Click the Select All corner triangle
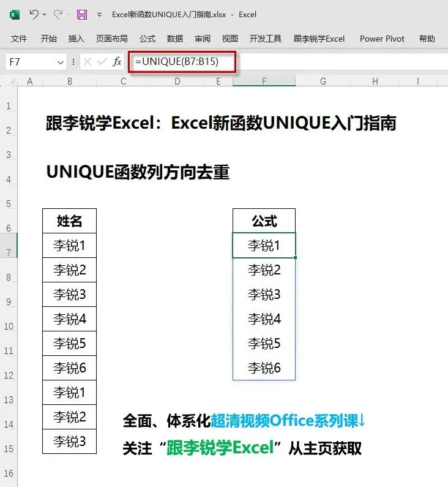The height and width of the screenshot is (487, 448). click(12, 81)
